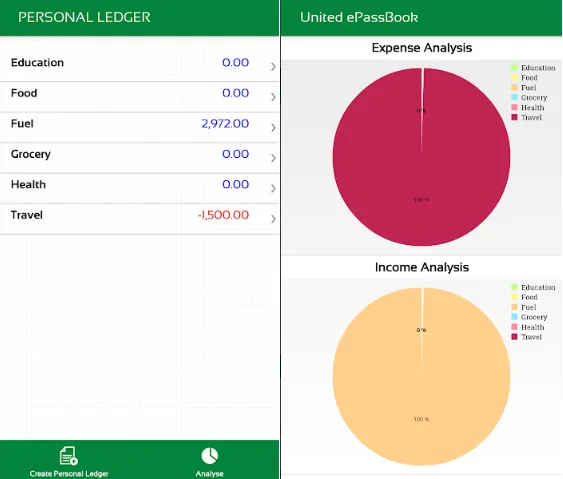Viewport: 563px width, 479px height.
Task: Select the Grocery ledger label
Action: [31, 154]
